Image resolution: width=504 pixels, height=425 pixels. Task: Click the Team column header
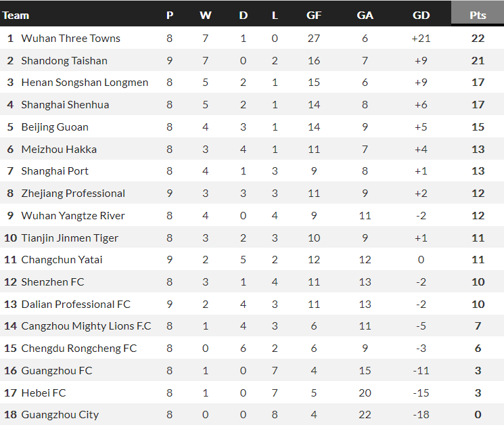tap(16, 15)
